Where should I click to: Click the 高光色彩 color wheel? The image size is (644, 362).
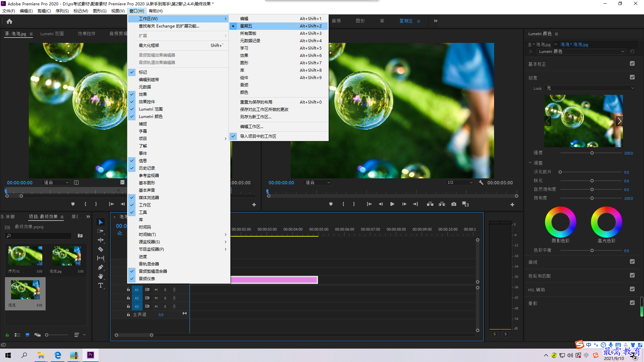(606, 222)
